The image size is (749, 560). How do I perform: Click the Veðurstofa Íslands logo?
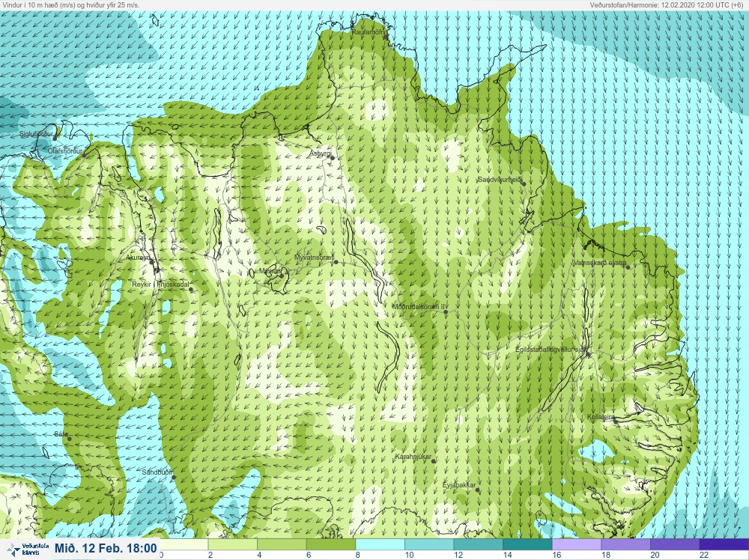tap(28, 549)
